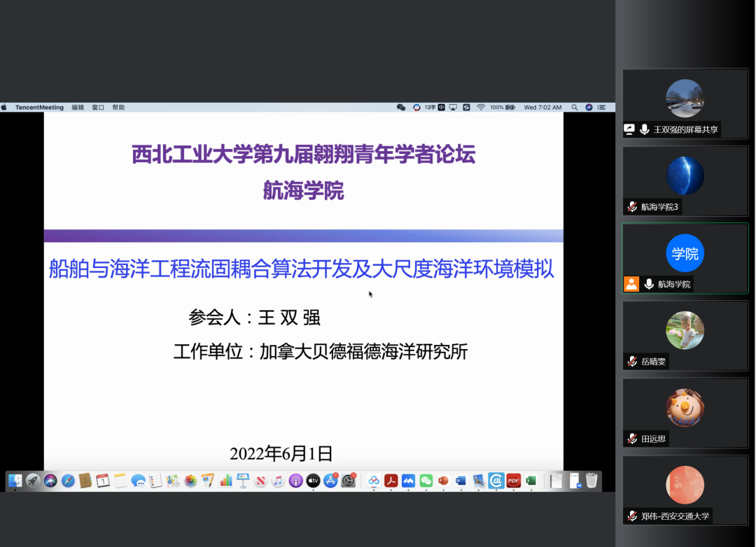Screen dimensions: 756x547
Task: Open Microsoft Excel from the Dock
Action: point(531,481)
